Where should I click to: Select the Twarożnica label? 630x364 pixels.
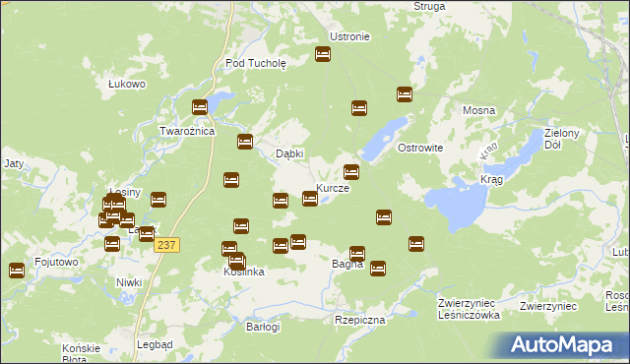187,131
